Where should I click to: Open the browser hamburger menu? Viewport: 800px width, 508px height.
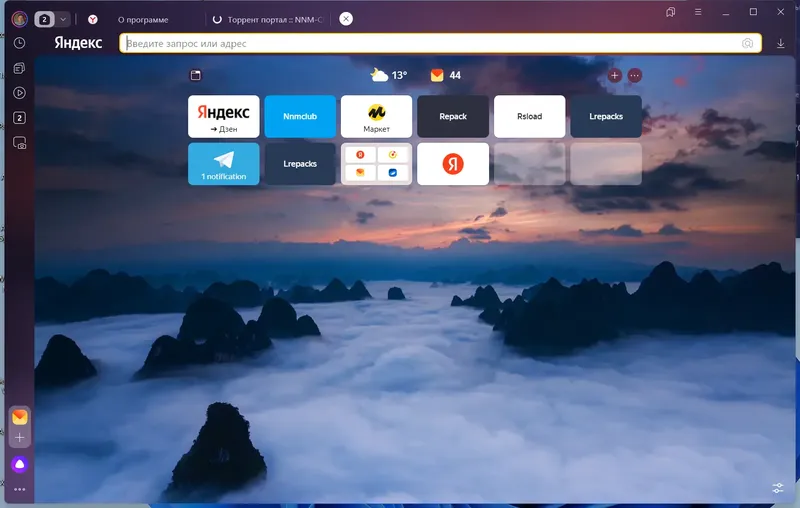pyautogui.click(x=698, y=12)
